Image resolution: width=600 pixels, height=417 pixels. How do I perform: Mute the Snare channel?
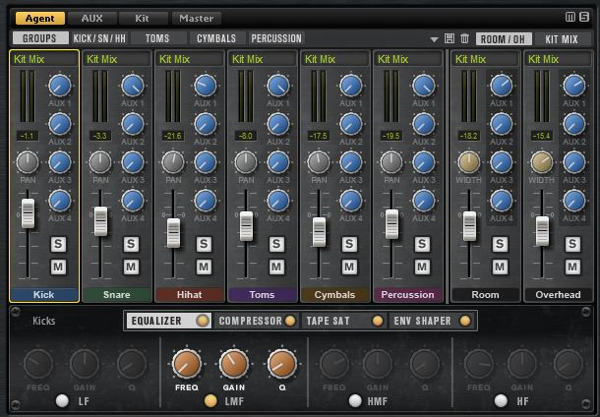click(x=131, y=267)
